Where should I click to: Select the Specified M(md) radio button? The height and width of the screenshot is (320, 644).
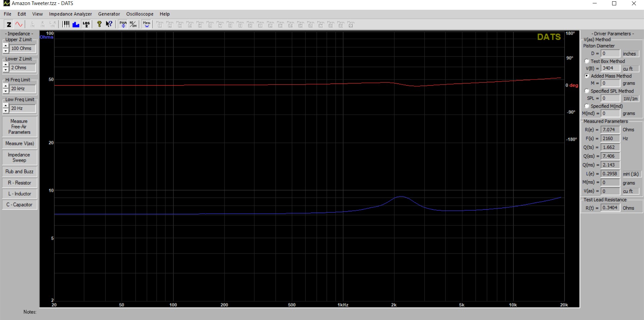587,106
